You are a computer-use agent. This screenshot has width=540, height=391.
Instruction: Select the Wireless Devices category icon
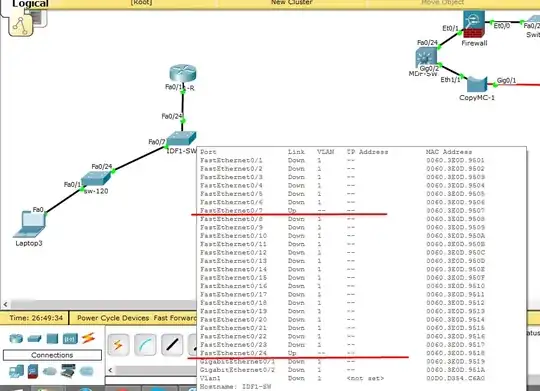coord(70,339)
